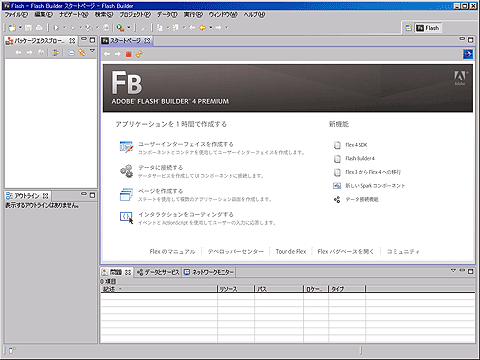
Task: Click the Open Perspective icon beside Flash
Action: 409,28
